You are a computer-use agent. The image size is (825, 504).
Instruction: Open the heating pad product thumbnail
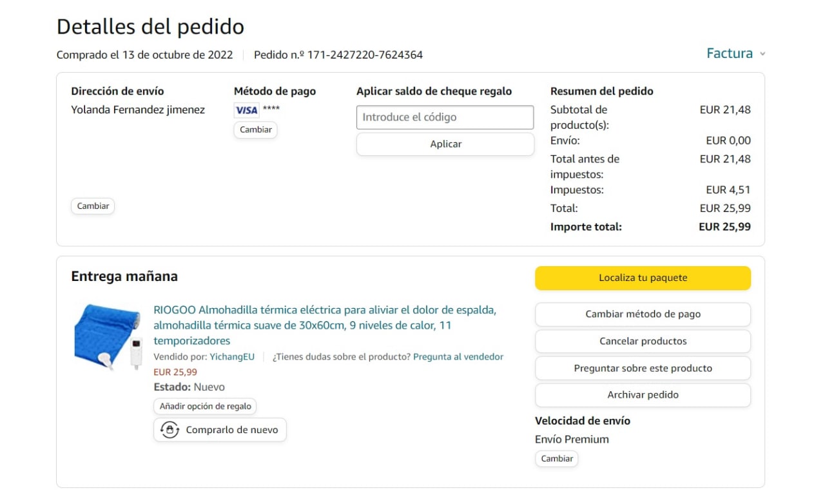[107, 336]
